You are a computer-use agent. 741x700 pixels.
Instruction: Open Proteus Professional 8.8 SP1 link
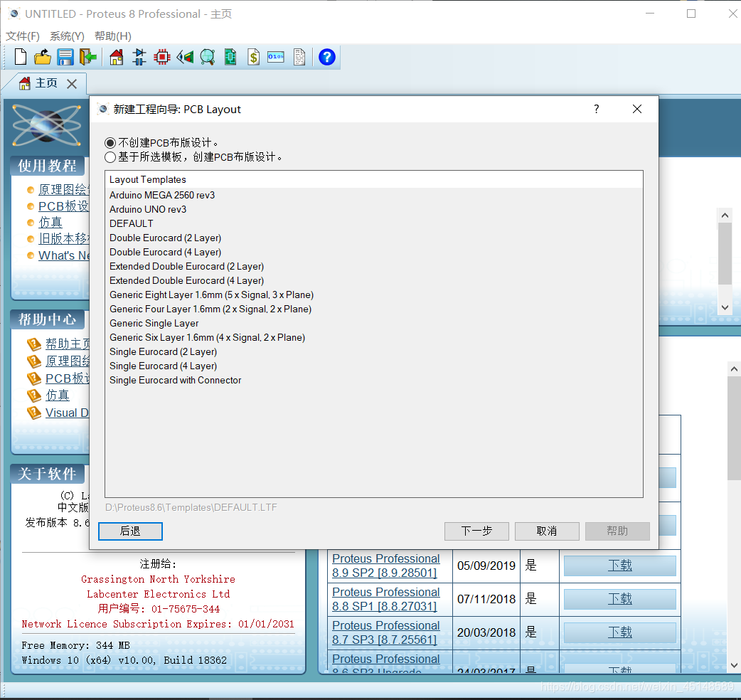pos(385,599)
